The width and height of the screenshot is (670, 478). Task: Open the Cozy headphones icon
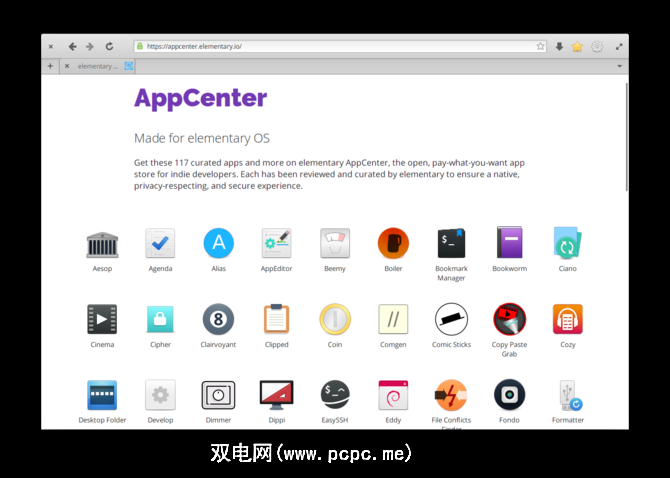[x=567, y=319]
